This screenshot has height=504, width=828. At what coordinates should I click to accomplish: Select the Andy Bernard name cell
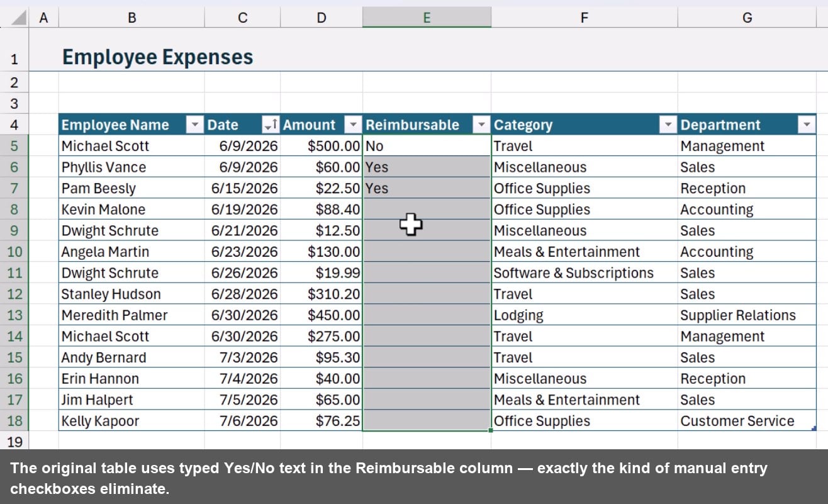click(x=131, y=357)
